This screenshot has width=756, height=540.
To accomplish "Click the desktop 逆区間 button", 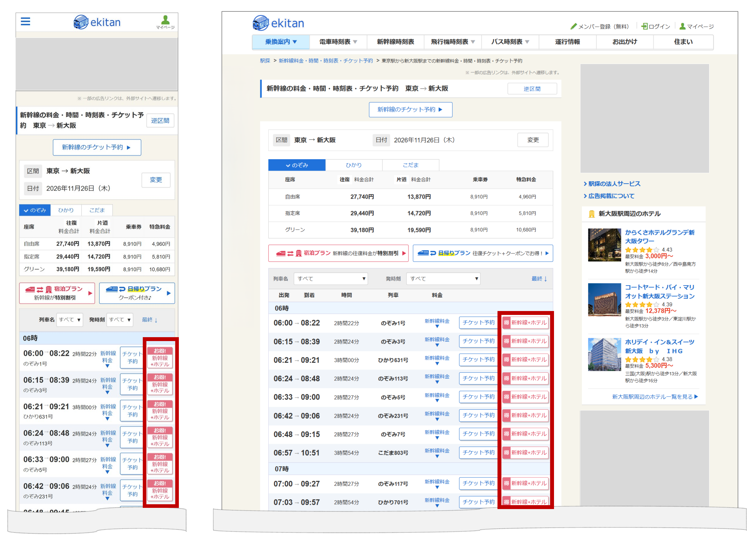I will [x=532, y=89].
